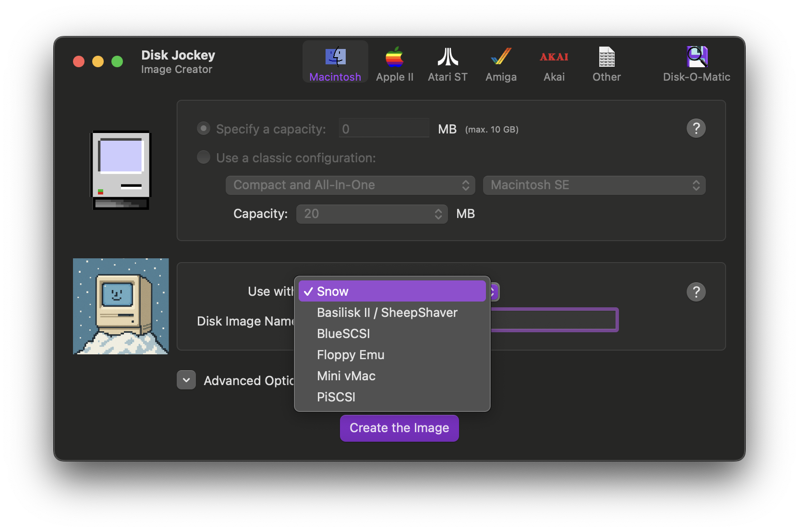
Task: Select Use a classic configuration option
Action: pyautogui.click(x=204, y=157)
